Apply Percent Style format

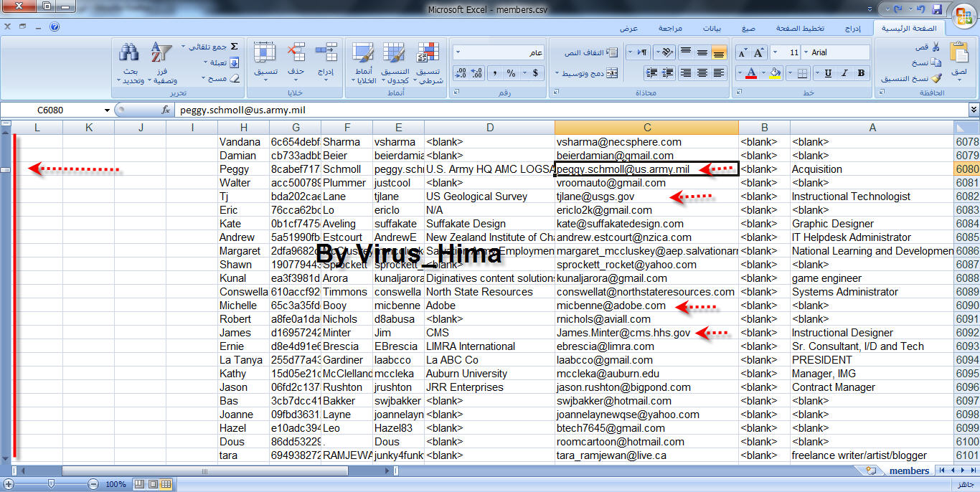click(512, 73)
